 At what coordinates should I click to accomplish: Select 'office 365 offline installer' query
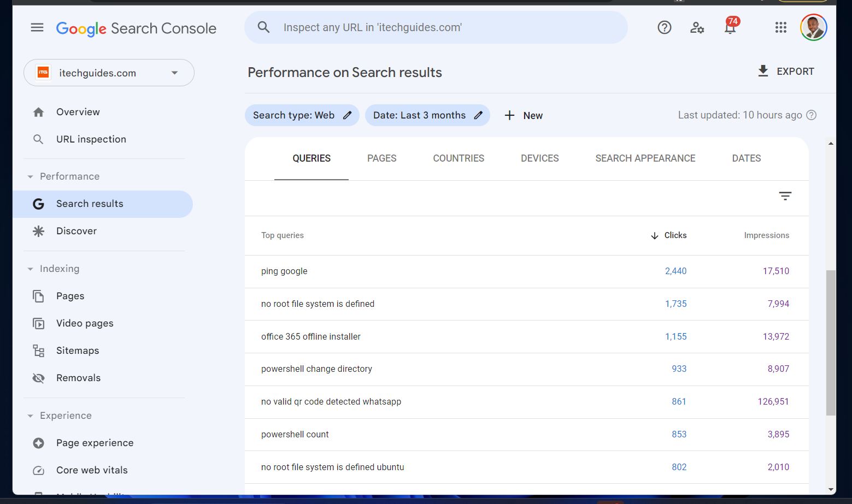pyautogui.click(x=527, y=337)
